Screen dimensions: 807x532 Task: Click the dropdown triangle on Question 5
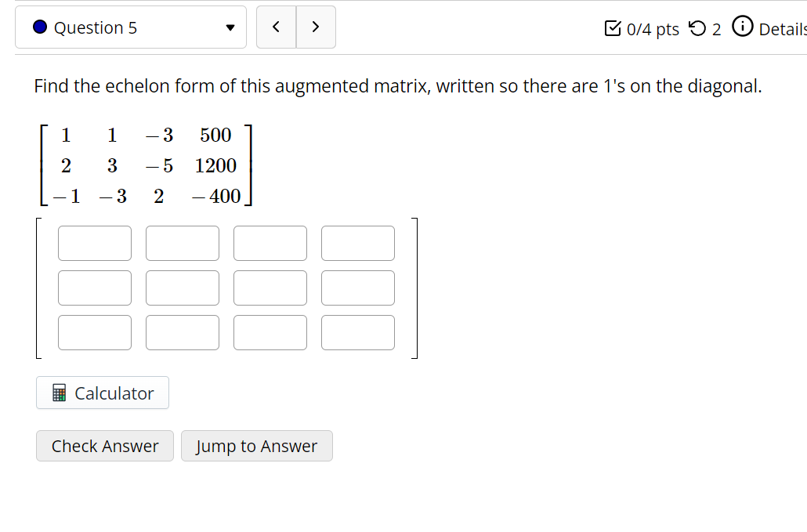pos(230,27)
